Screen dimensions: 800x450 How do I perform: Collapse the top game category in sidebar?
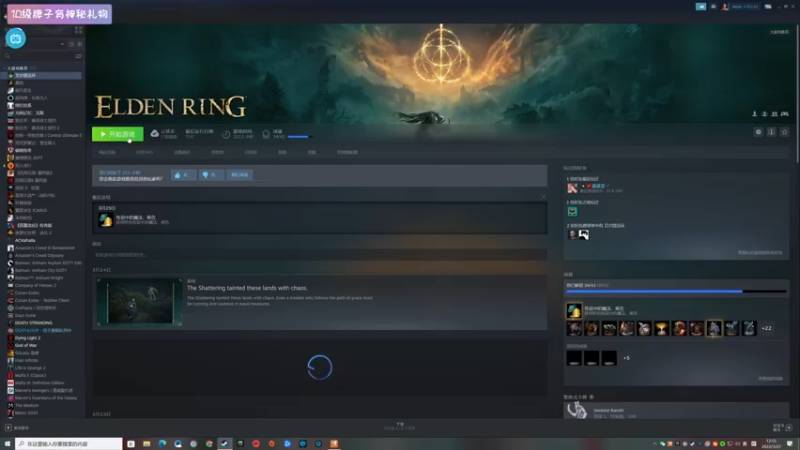click(x=5, y=68)
